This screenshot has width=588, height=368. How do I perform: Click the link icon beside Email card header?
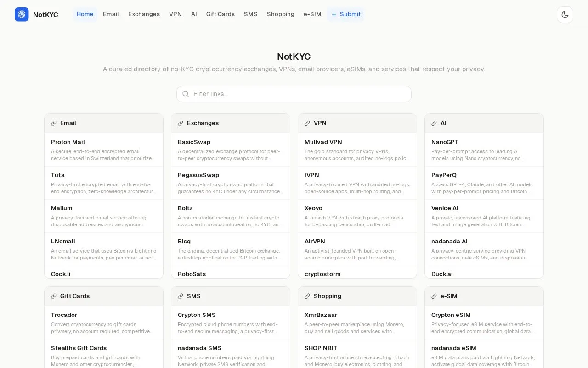coord(54,123)
